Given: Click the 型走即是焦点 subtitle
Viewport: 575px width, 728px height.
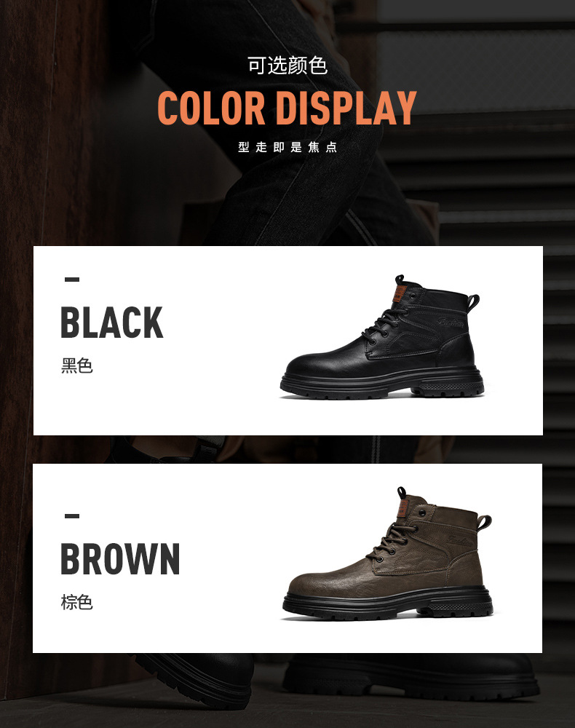Looking at the screenshot, I should click(287, 147).
